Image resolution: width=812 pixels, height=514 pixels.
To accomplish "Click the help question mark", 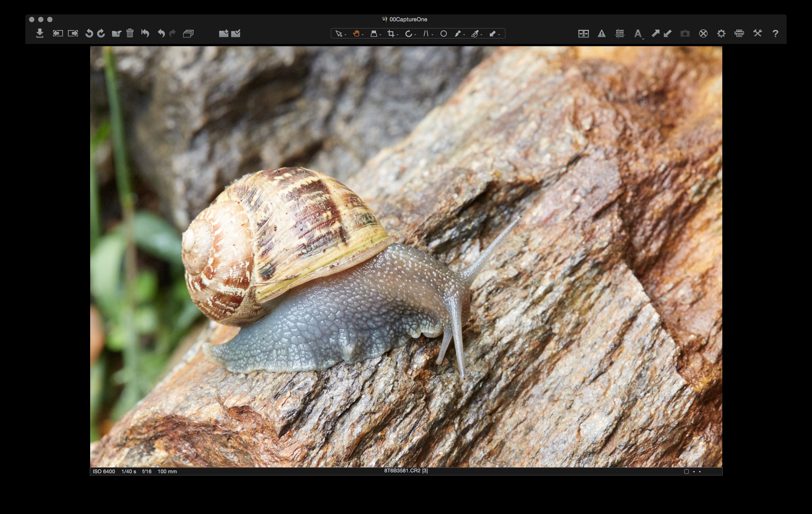I will click(x=775, y=34).
